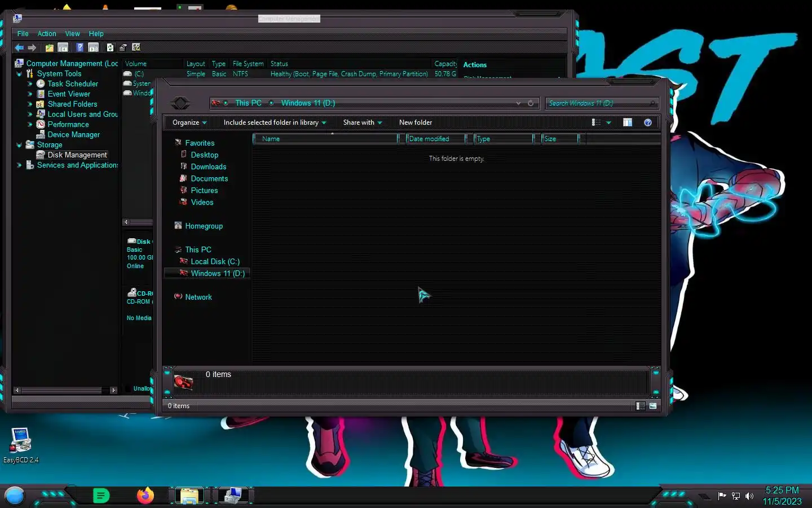Open Device Manager from the console tree
This screenshot has width=812, height=508.
73,134
